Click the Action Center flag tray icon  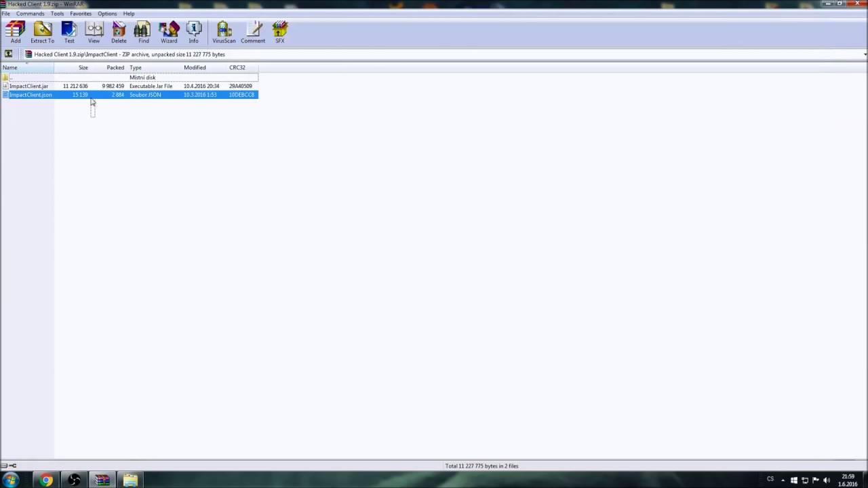816,480
